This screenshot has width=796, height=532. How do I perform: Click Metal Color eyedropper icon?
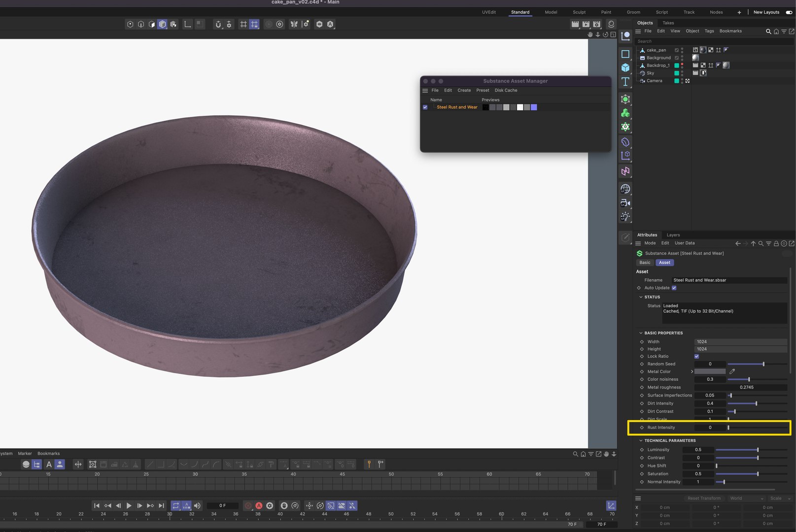[732, 371]
